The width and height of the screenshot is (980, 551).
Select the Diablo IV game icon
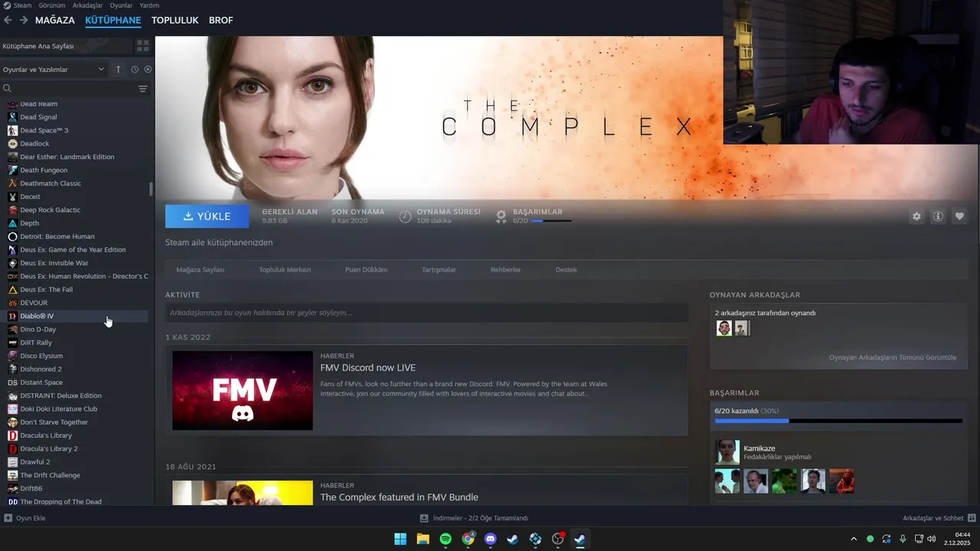pos(12,316)
